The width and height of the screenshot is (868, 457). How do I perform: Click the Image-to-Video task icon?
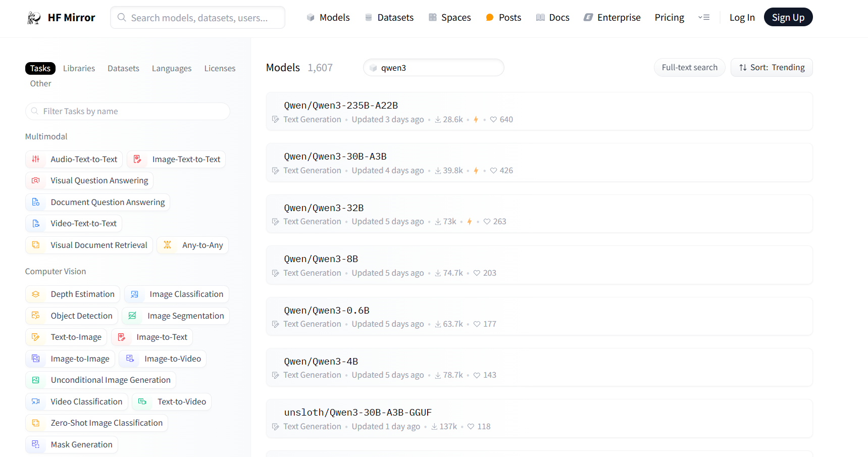pos(130,359)
